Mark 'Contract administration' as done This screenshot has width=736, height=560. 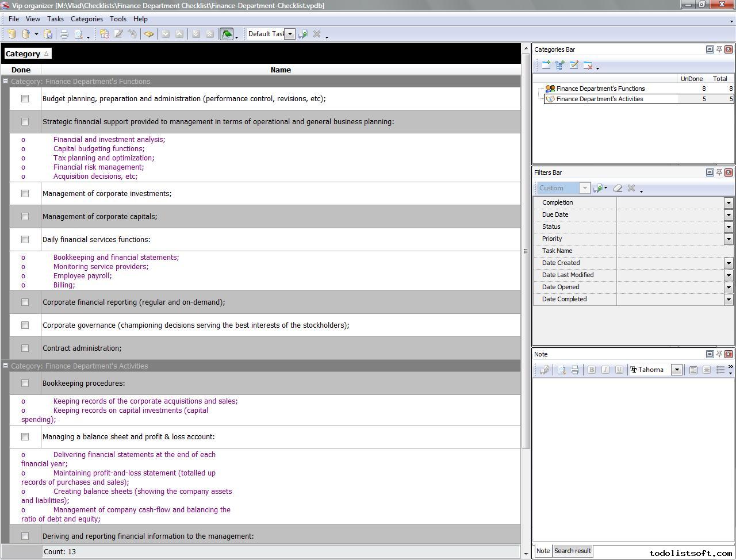click(25, 348)
